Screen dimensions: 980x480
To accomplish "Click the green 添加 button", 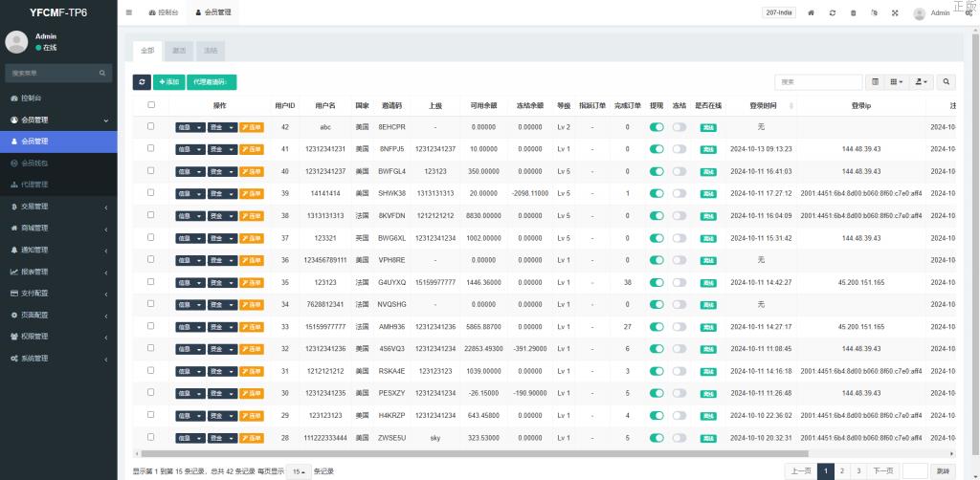I will coord(168,82).
